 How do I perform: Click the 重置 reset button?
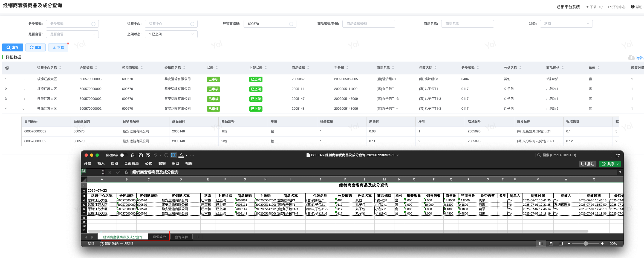click(36, 47)
